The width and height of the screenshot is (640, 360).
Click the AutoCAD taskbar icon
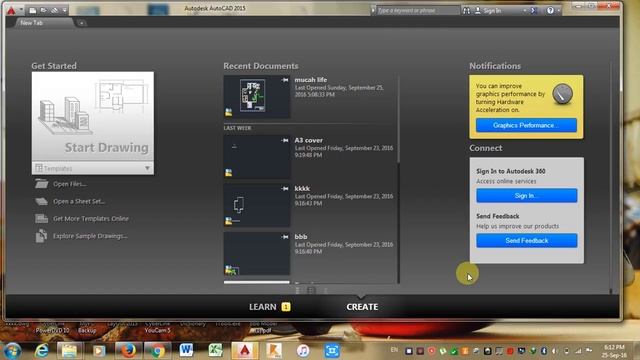tap(244, 351)
